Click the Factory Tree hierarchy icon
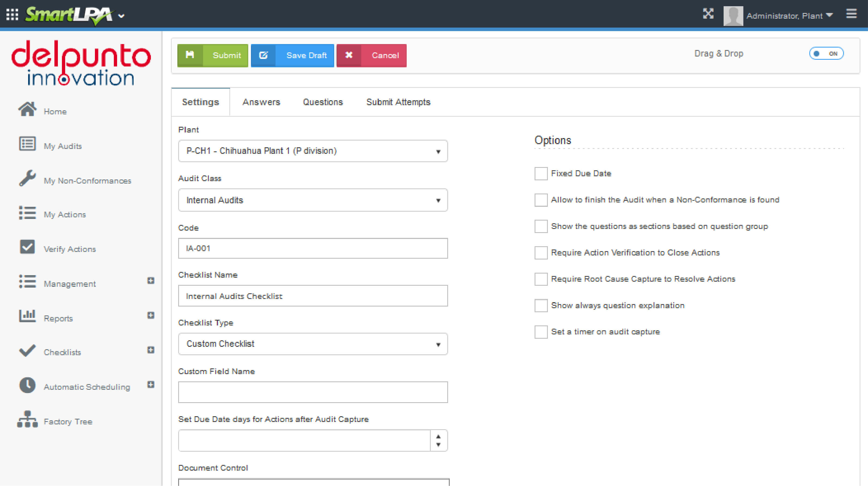 (27, 419)
